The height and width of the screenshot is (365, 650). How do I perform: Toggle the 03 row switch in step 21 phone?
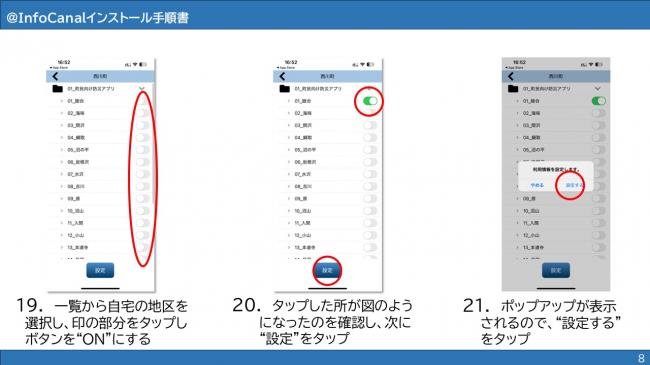click(599, 125)
